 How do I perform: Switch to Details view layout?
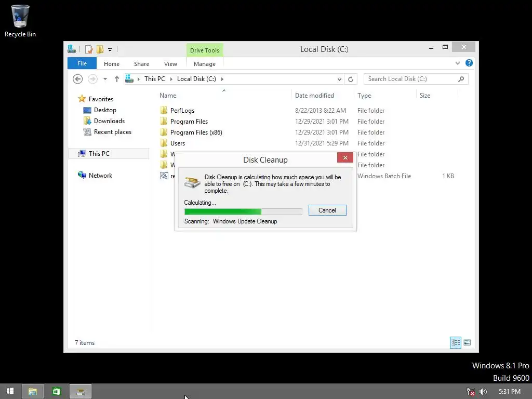click(x=456, y=342)
